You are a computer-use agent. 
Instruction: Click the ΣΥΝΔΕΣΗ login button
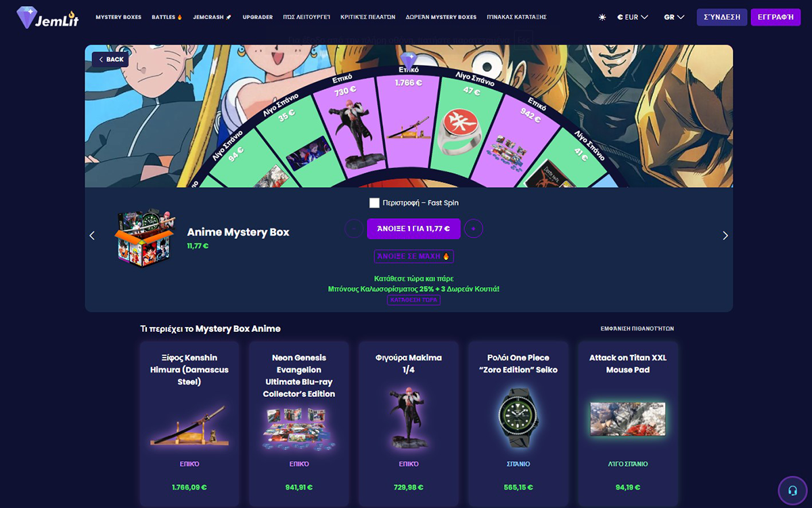pos(722,17)
